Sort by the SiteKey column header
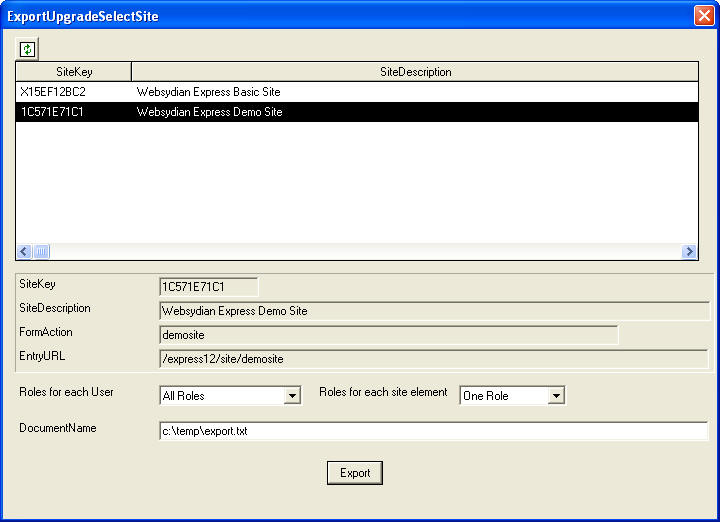The image size is (720, 522). pos(74,72)
